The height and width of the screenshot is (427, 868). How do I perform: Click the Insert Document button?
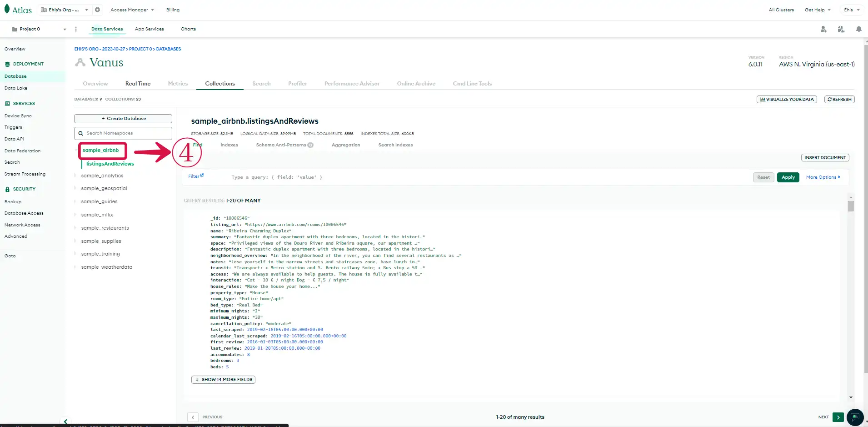[x=825, y=158]
